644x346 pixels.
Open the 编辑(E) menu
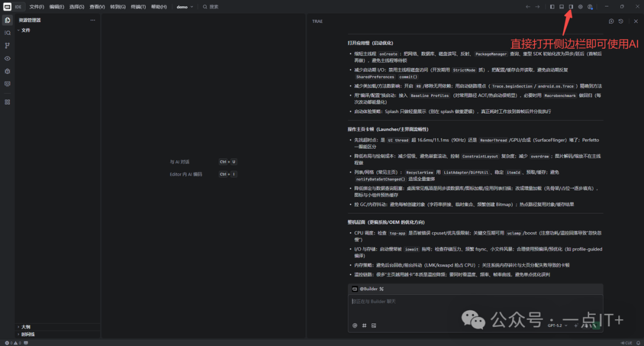point(57,7)
